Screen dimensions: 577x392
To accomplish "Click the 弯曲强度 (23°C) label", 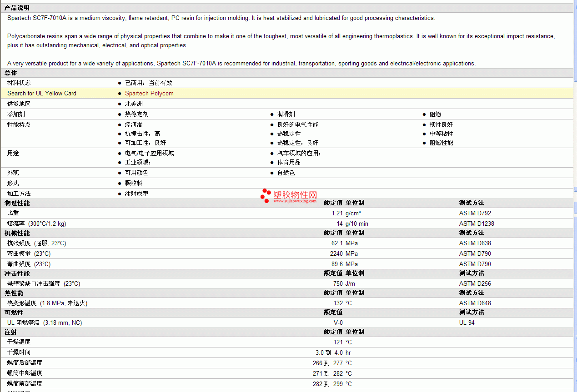I will 29,264.
